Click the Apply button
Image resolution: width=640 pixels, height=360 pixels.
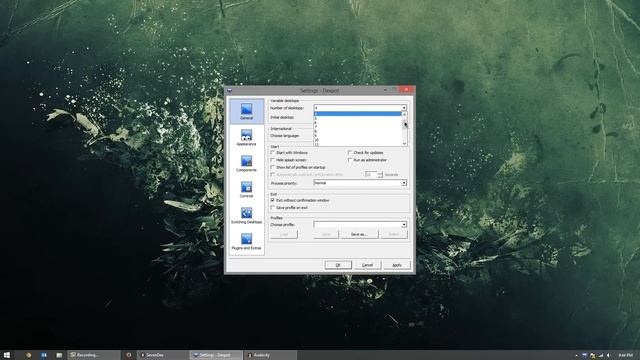point(397,265)
